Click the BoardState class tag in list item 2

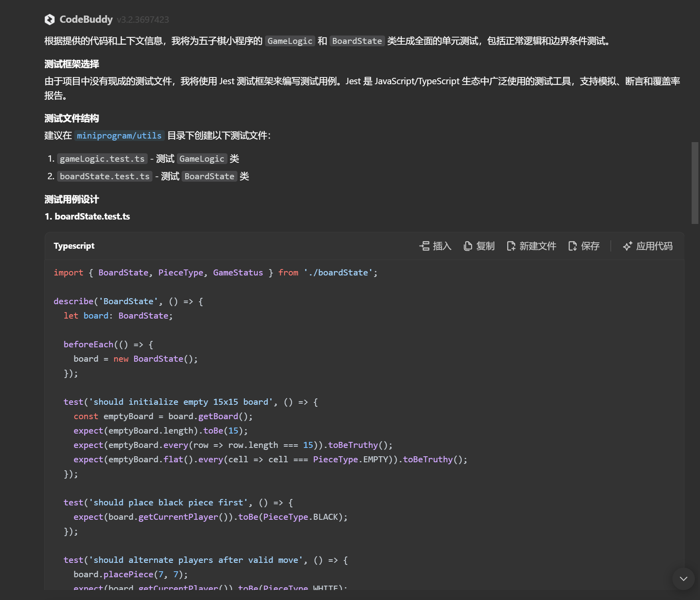click(209, 176)
